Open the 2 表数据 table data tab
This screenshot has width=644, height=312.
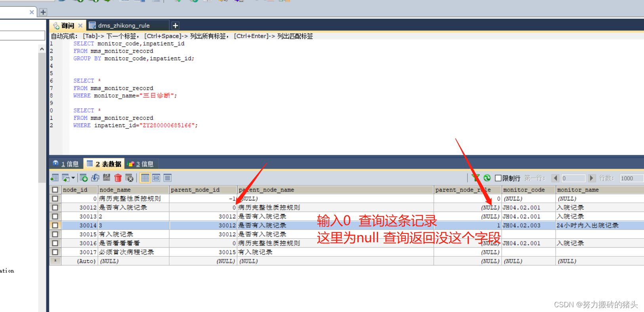(104, 164)
